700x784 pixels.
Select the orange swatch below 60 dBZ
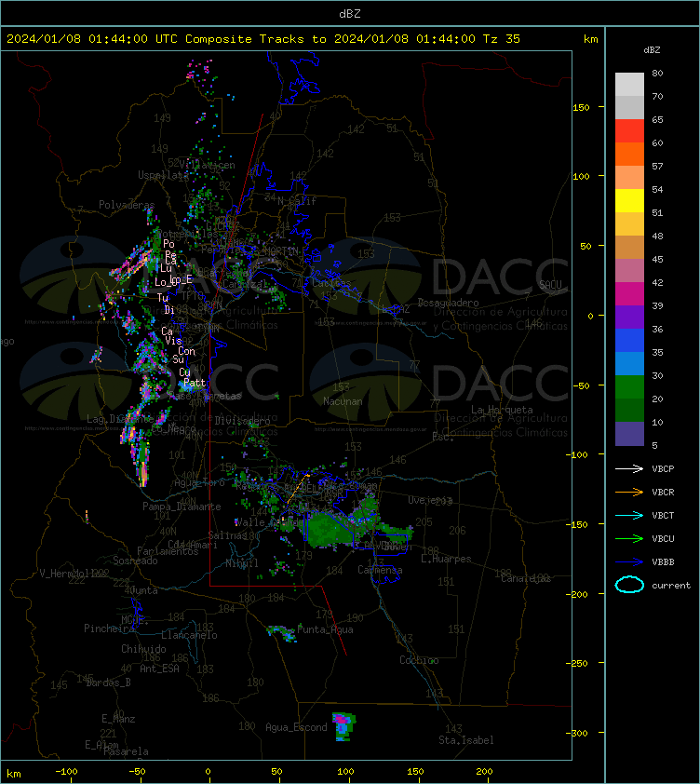[629, 154]
